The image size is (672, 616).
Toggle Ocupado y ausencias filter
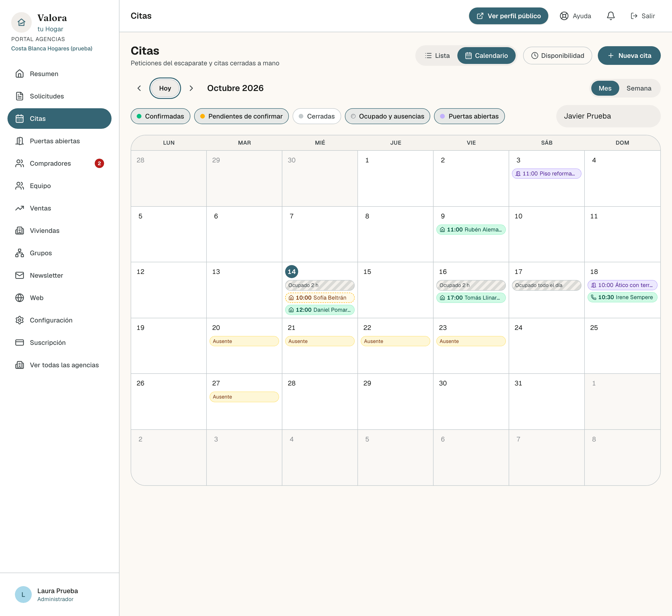387,116
